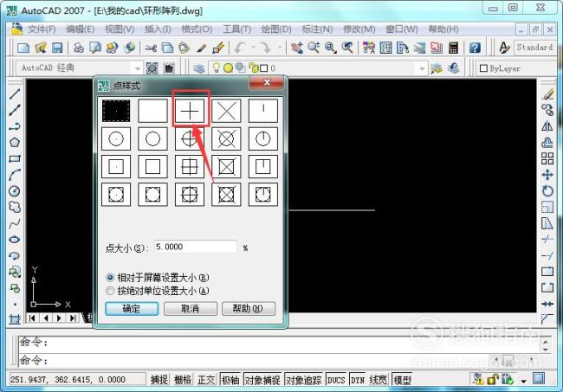Screen dimensions: 563x392
Task: Open redo history dropdown arrow
Action: pos(279,48)
